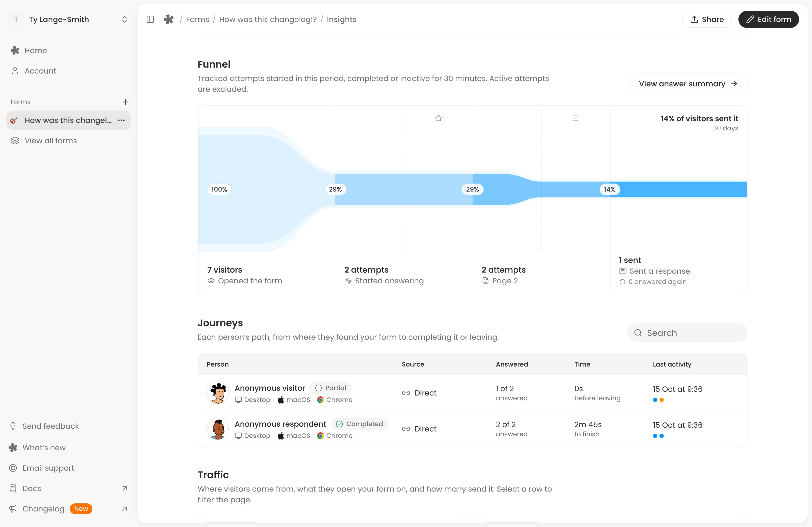Select 'How was this changel...' form
812x527 pixels.
pyautogui.click(x=68, y=120)
